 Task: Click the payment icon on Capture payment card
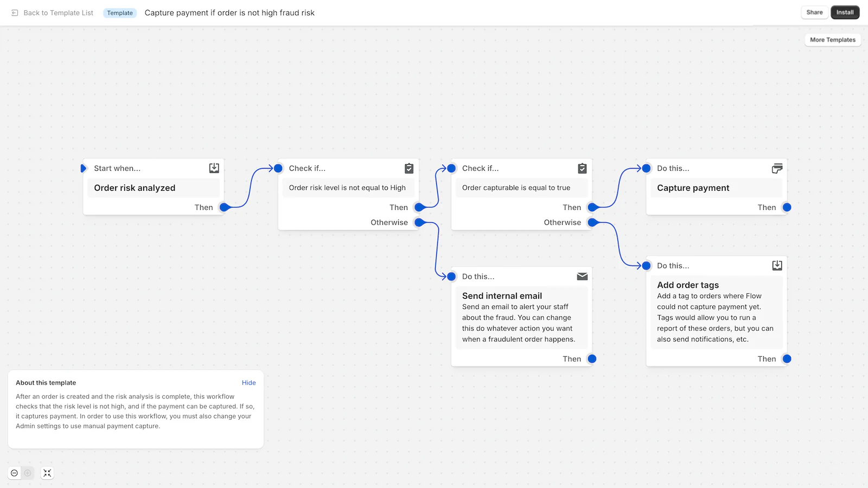coord(777,168)
